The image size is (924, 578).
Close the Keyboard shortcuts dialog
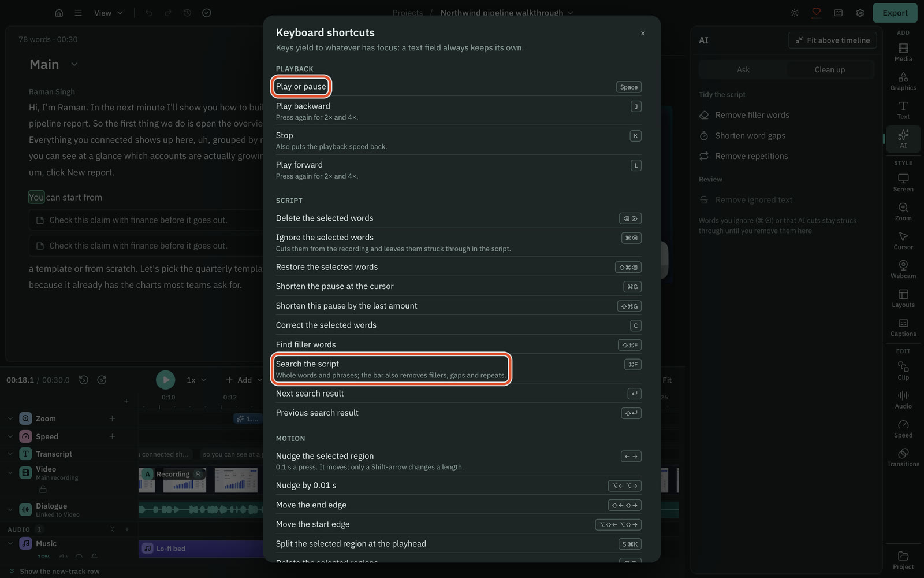(643, 34)
